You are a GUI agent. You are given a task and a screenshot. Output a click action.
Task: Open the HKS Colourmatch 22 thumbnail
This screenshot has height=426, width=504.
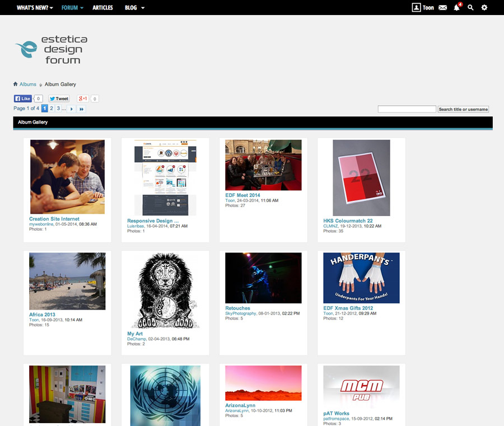[361, 177]
